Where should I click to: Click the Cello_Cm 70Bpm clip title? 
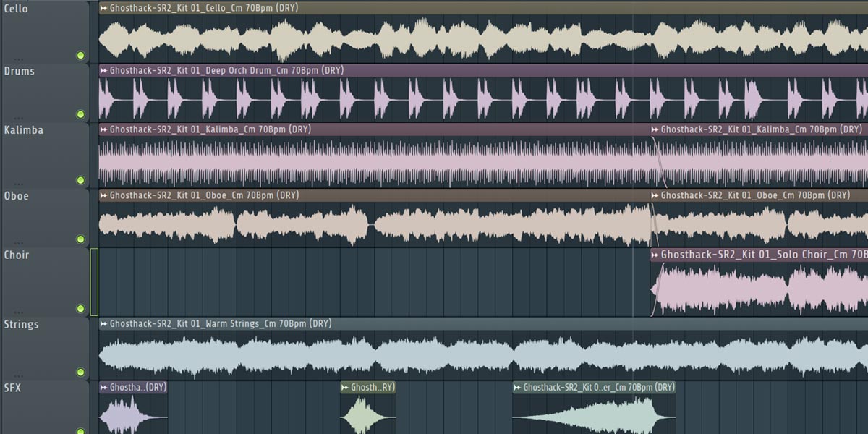pyautogui.click(x=204, y=8)
